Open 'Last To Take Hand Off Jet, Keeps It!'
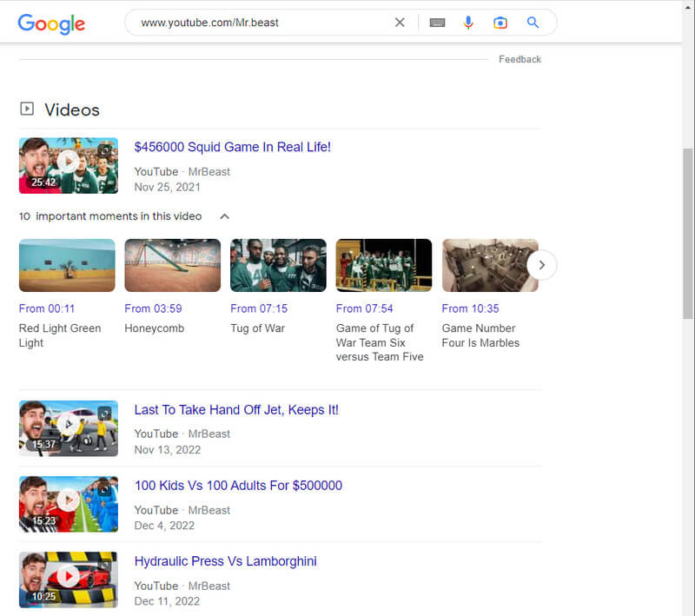Screen dimensions: 695x616 [236, 410]
